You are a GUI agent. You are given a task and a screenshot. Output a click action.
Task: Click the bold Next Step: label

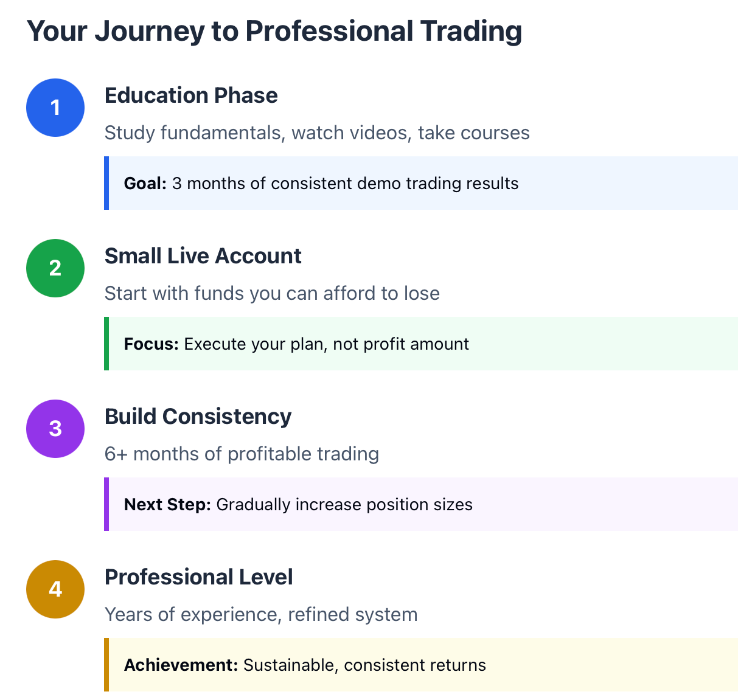167,505
